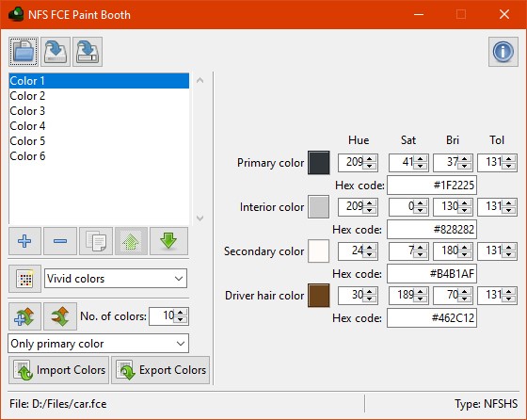The width and height of the screenshot is (527, 420).
Task: Open the info about button
Action: [503, 52]
